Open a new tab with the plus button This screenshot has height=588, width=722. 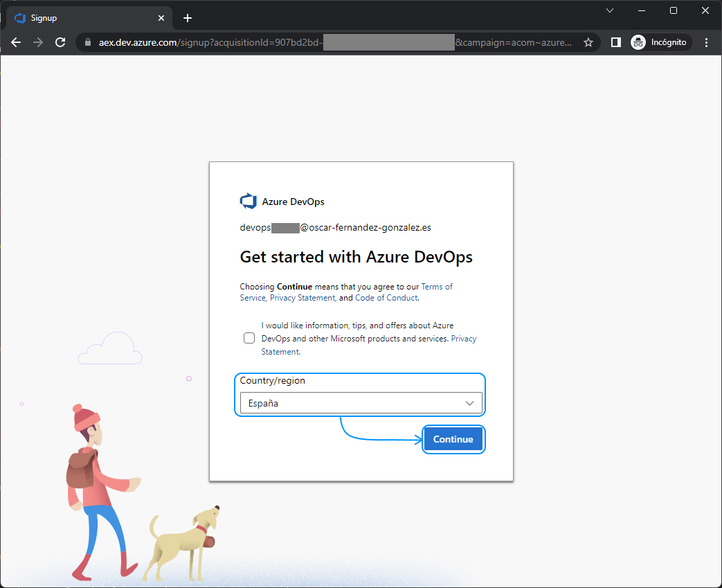coord(188,18)
